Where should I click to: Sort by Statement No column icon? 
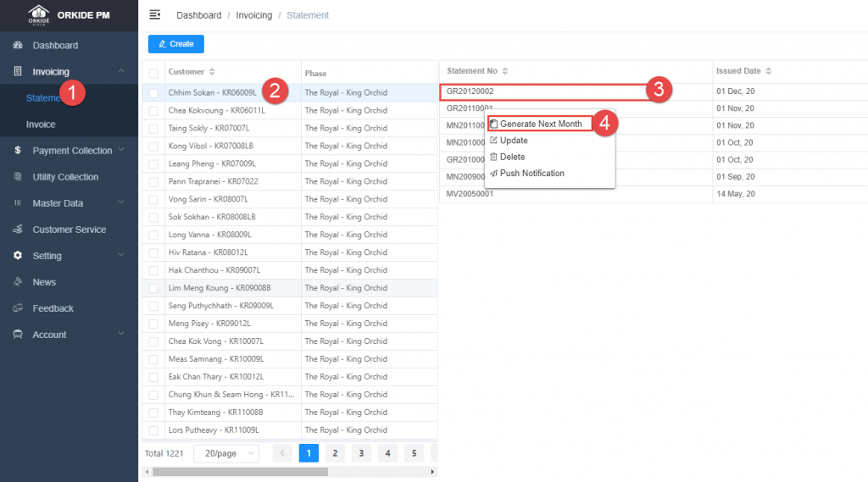[505, 71]
